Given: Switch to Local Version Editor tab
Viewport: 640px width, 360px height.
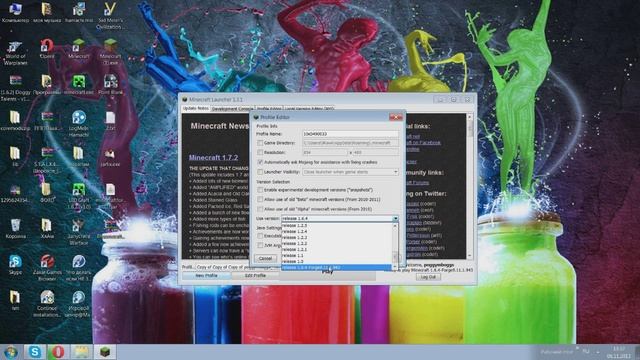Looking at the screenshot, I should (309, 109).
